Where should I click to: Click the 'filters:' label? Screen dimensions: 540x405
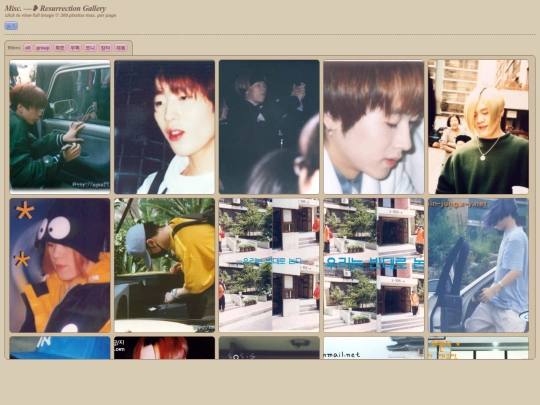coord(14,48)
